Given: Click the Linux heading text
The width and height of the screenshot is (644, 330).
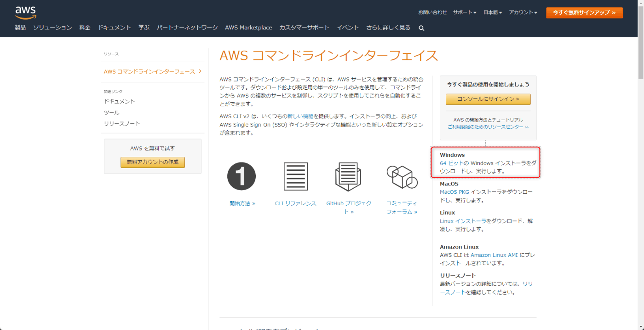Looking at the screenshot, I should (x=447, y=213).
